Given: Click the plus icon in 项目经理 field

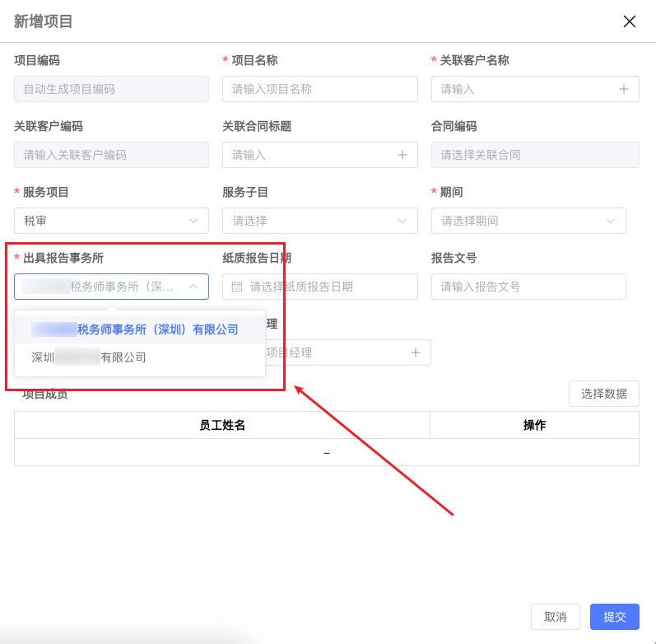Looking at the screenshot, I should (415, 352).
